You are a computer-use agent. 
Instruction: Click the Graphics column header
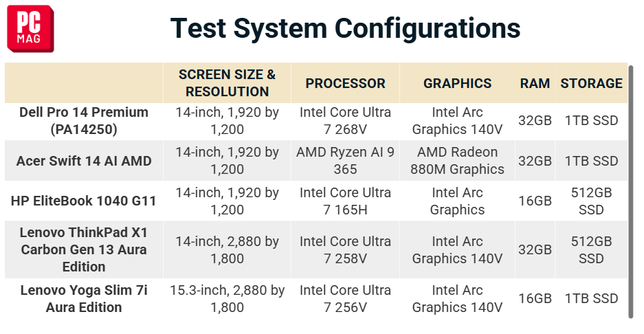click(x=457, y=83)
